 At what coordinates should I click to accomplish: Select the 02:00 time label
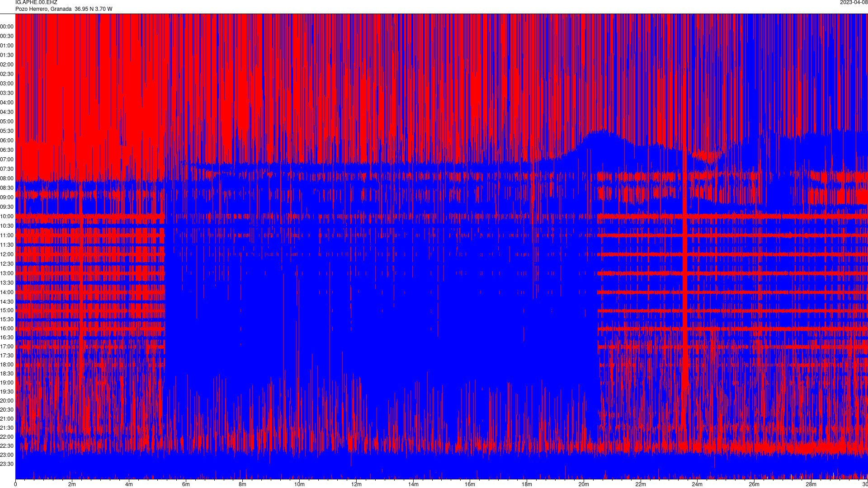tap(7, 65)
